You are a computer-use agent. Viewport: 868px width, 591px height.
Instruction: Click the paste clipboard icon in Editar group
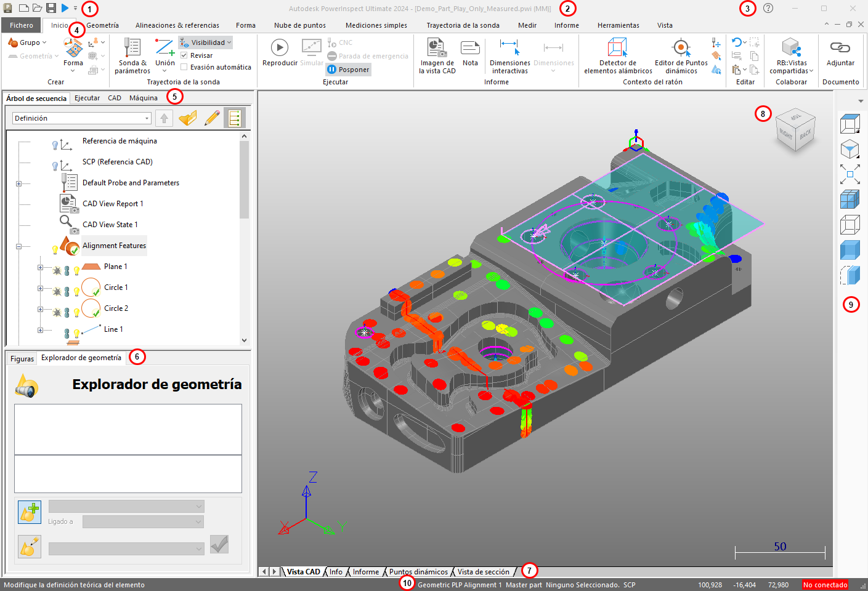(737, 70)
